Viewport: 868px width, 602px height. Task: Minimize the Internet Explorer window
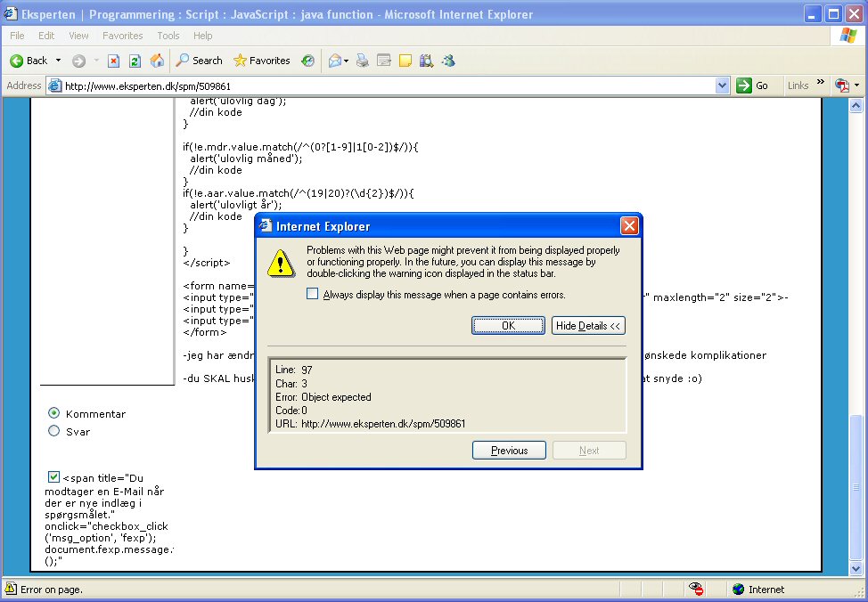click(x=812, y=14)
